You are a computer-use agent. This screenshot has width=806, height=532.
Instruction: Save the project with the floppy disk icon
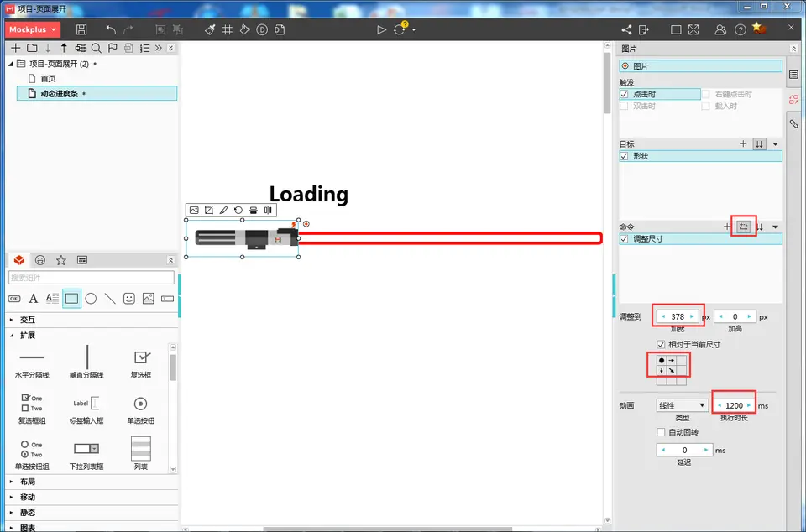click(x=81, y=29)
